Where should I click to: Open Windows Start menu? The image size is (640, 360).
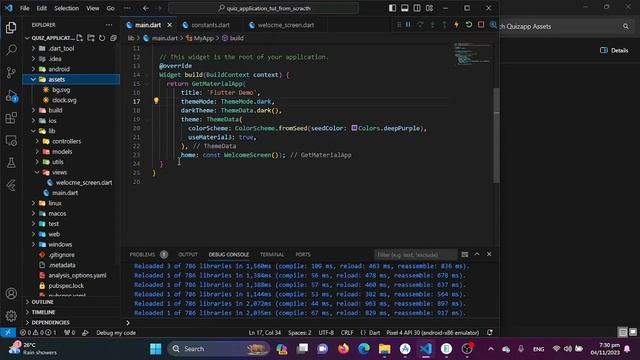pos(156,349)
